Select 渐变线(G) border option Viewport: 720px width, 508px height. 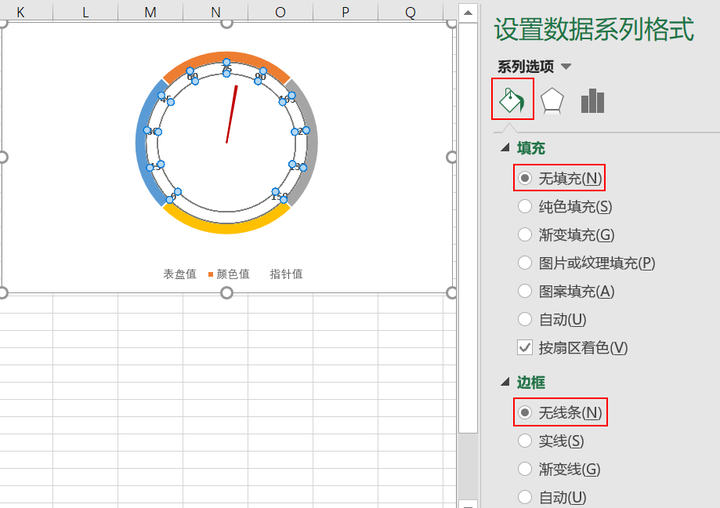click(559, 469)
